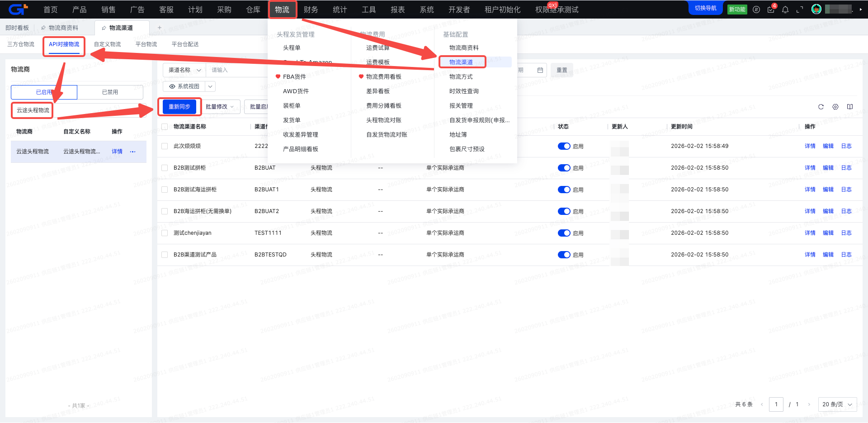Open the 批量修改 dropdown
Image resolution: width=868 pixels, height=423 pixels.
(x=220, y=107)
